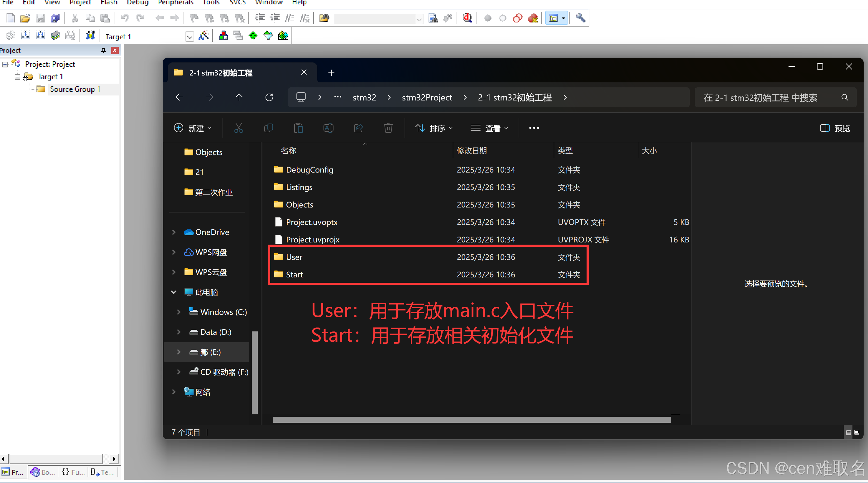Toggle the Explorer preview pane button

point(834,128)
